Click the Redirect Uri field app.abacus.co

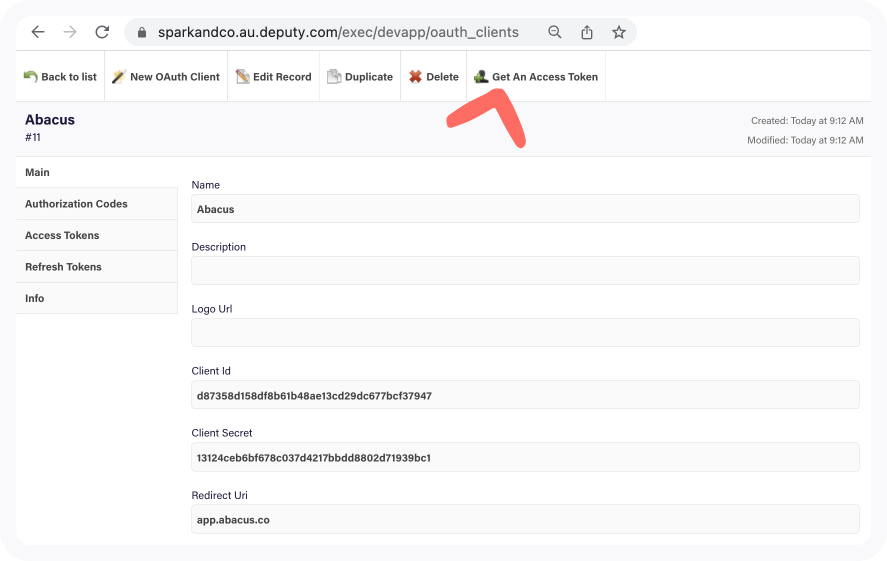point(525,519)
